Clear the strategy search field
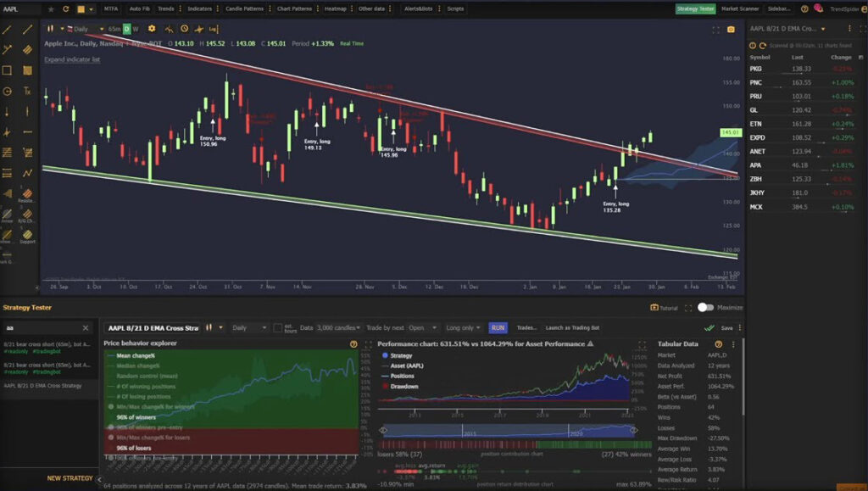 [x=86, y=328]
